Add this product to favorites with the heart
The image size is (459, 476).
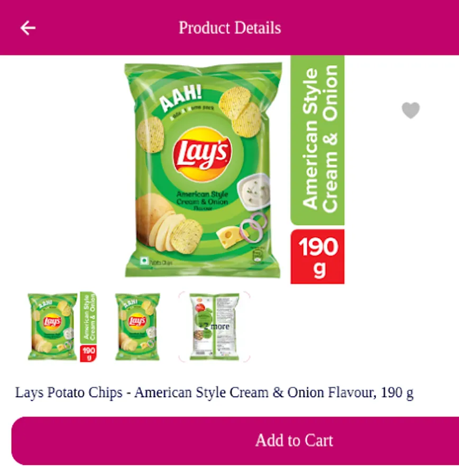pyautogui.click(x=411, y=110)
